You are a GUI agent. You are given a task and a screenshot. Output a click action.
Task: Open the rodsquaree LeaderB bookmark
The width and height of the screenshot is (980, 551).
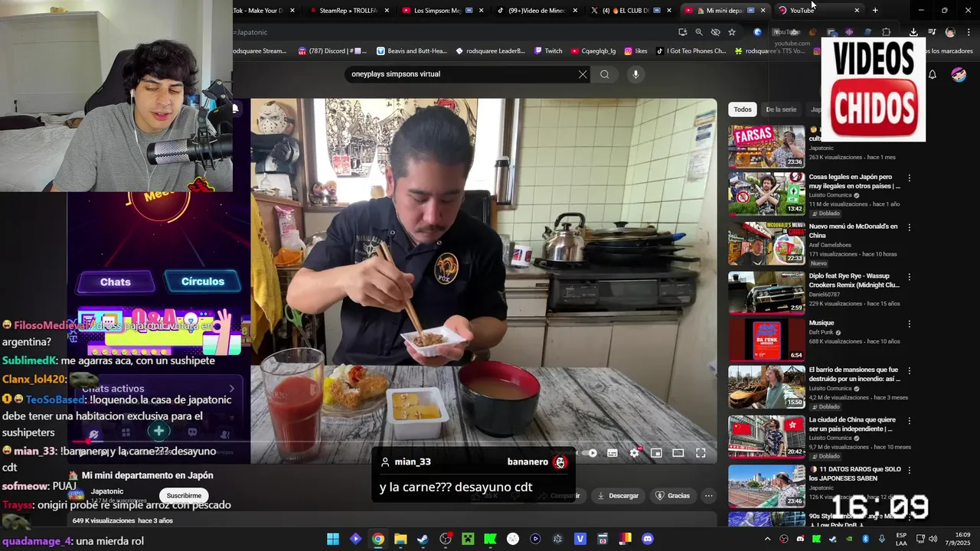click(x=490, y=51)
